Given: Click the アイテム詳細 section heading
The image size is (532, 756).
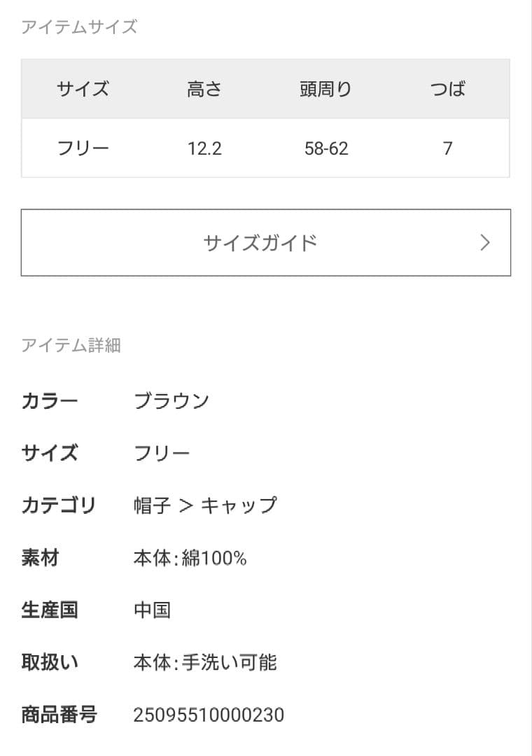Looking at the screenshot, I should coord(71,345).
